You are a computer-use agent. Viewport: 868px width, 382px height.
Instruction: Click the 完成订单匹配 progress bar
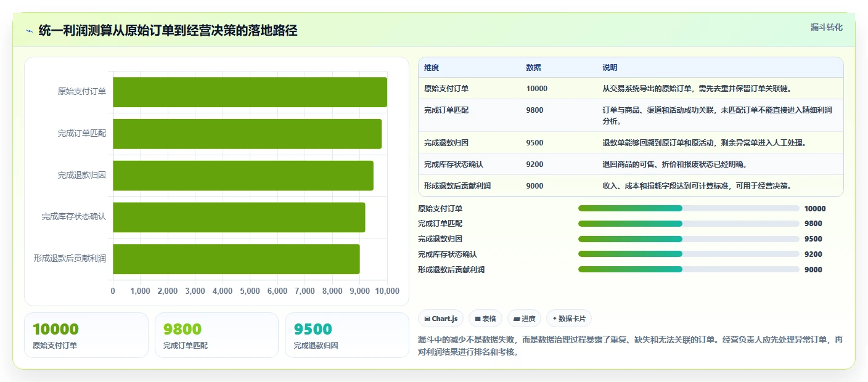pyautogui.click(x=689, y=224)
